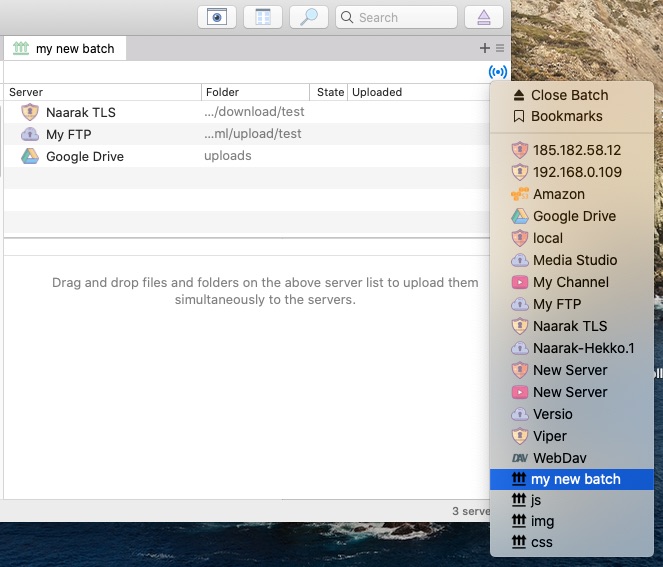Open the tab list menu icon

point(500,48)
